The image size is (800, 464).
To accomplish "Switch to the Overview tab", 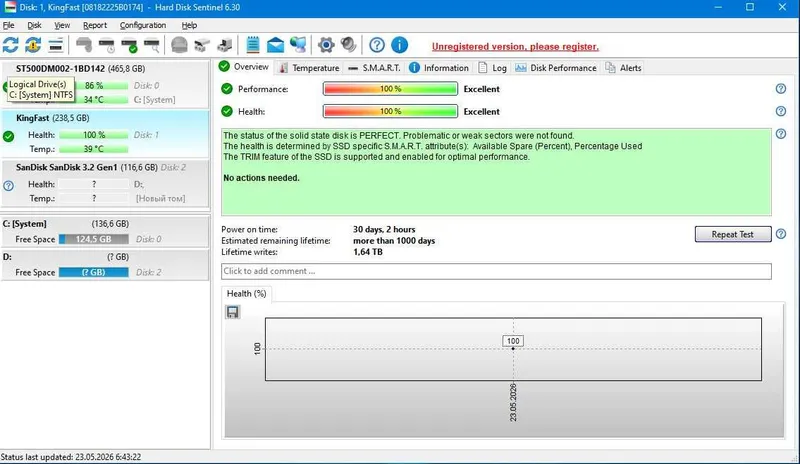I will (244, 67).
